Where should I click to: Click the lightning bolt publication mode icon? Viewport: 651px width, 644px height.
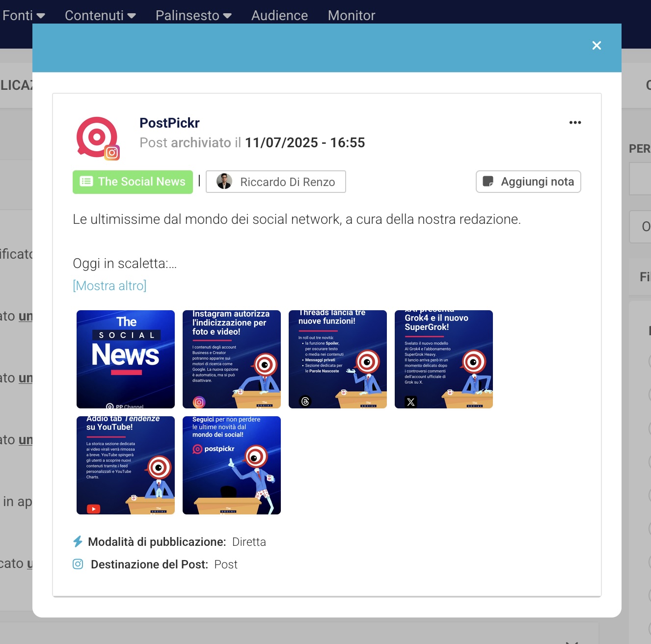[78, 542]
